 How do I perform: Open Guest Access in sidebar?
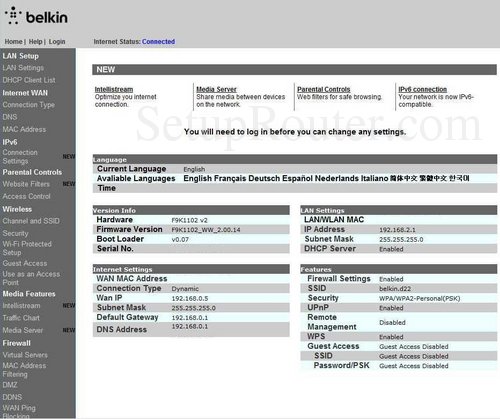tap(25, 263)
